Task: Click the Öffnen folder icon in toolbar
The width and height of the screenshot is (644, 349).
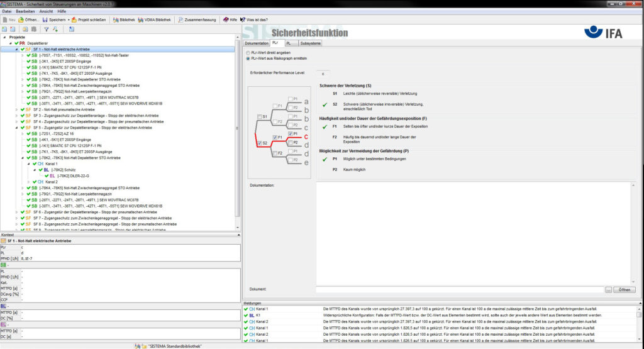Action: [x=21, y=19]
